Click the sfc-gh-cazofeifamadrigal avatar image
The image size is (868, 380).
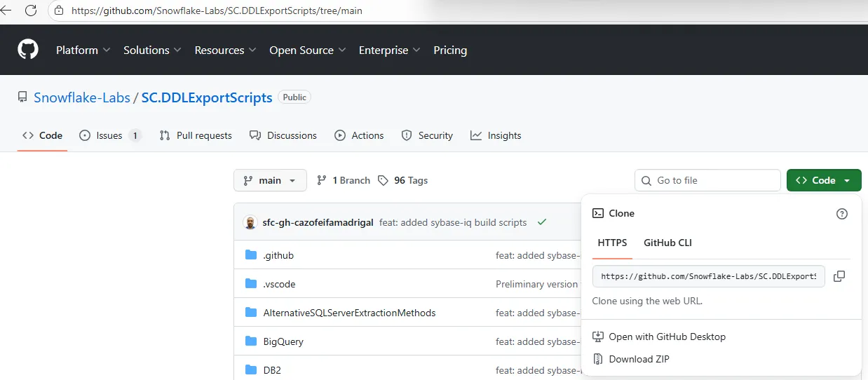(250, 223)
